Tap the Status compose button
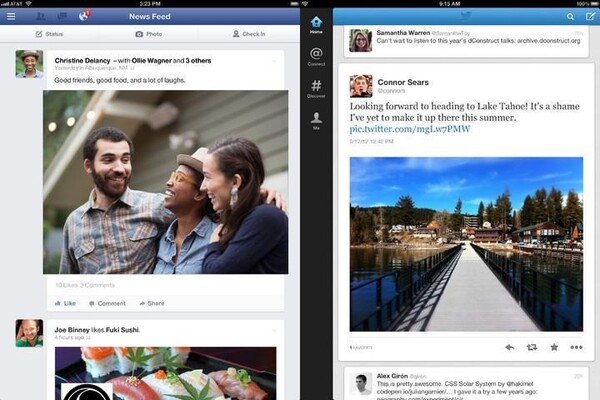Screen dimensions: 600x400 49,34
